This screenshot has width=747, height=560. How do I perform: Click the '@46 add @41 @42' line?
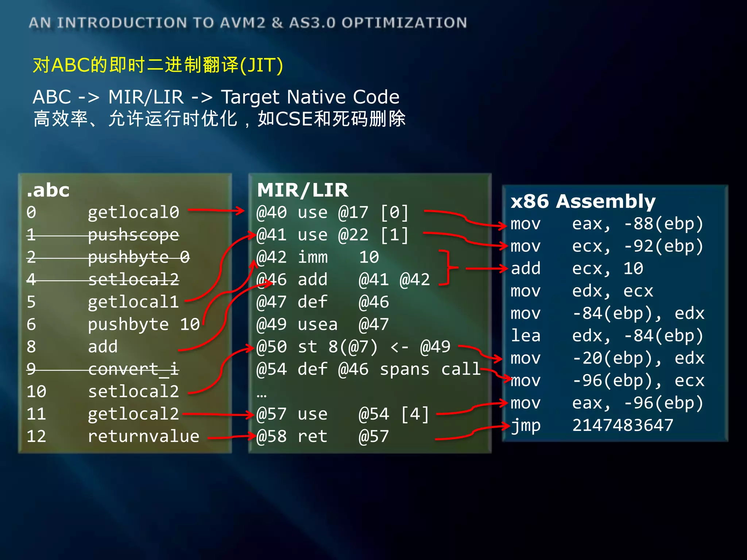click(x=343, y=280)
